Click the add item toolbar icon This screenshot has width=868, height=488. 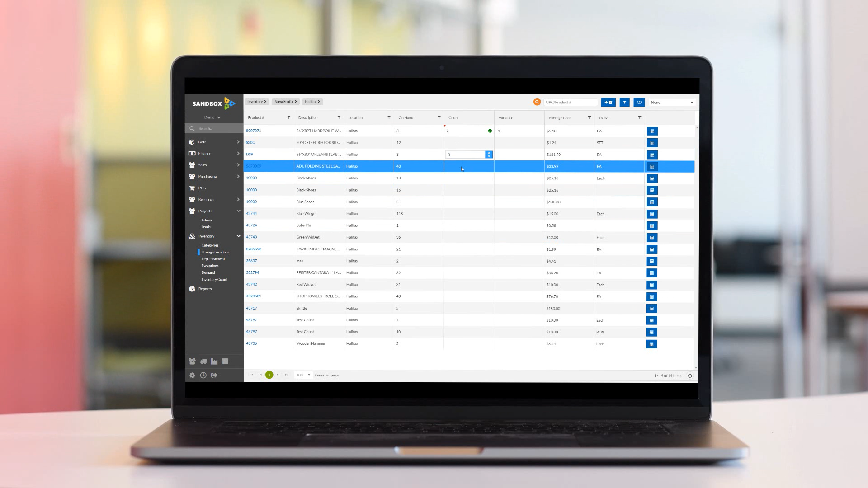pos(608,102)
